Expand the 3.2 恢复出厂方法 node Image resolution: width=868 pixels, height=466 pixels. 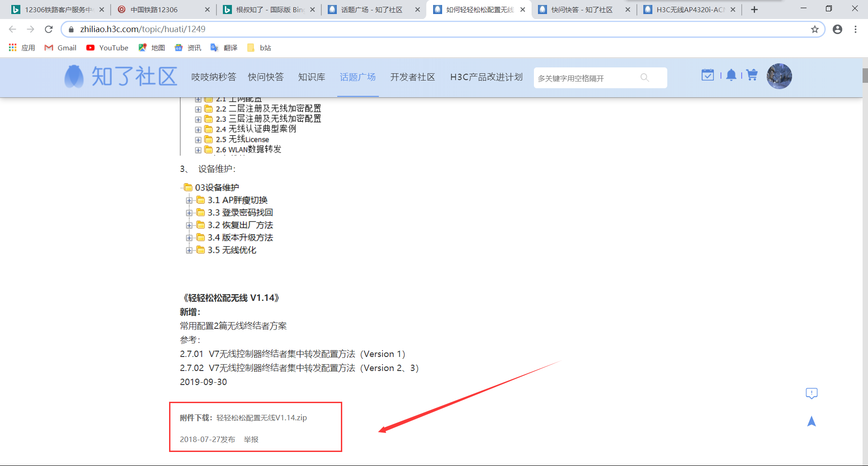tap(189, 225)
